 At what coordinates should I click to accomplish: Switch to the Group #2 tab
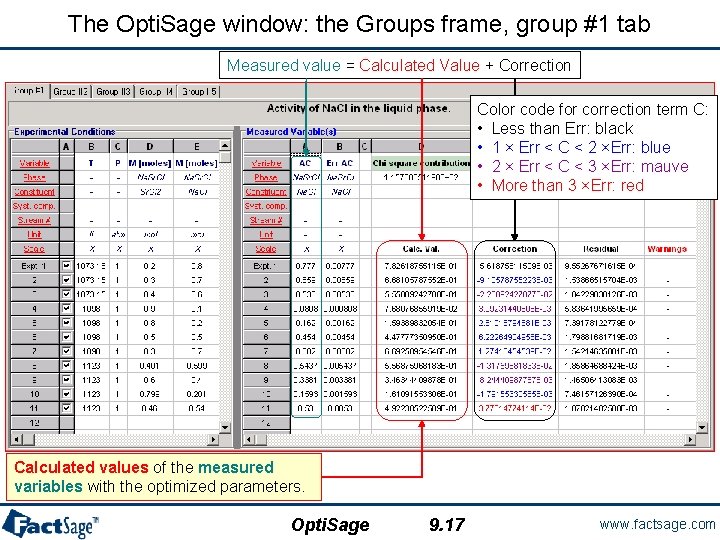(70, 91)
